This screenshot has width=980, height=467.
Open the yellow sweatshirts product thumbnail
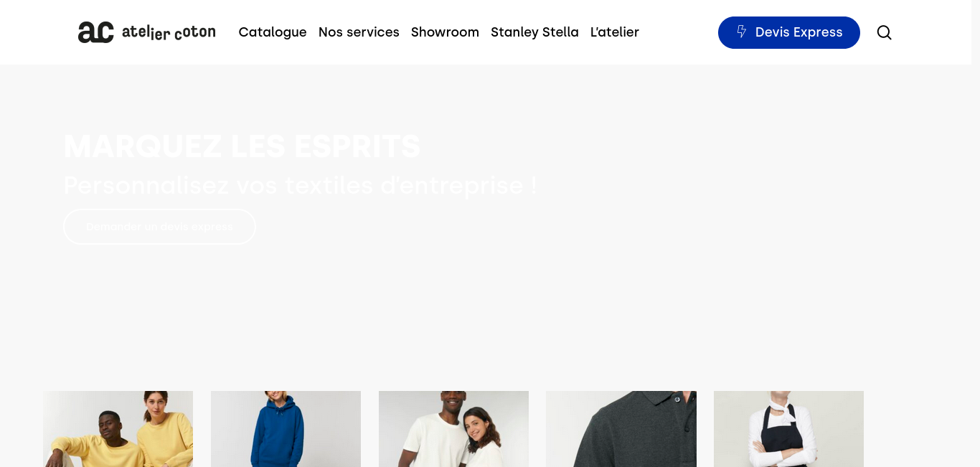[118, 429]
